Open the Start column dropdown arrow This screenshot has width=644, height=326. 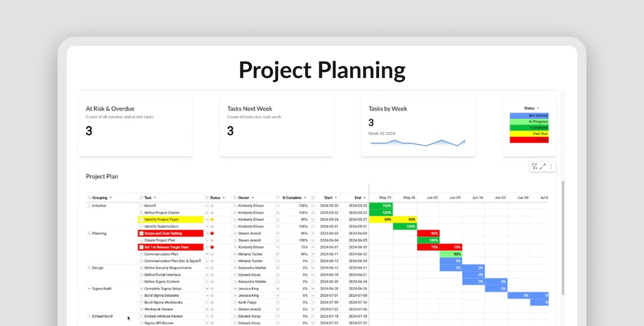click(336, 198)
